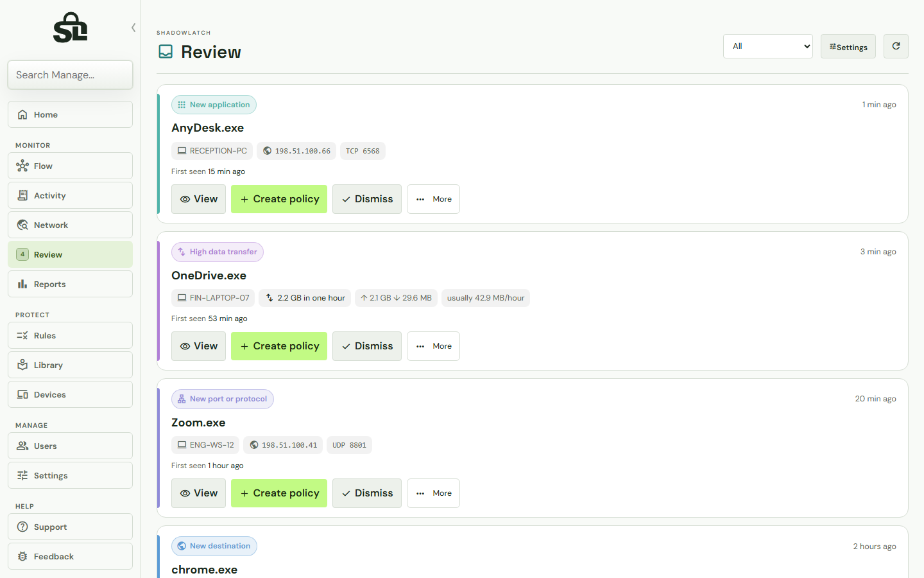Open Settings button in the Review header
The image size is (924, 578).
(848, 46)
